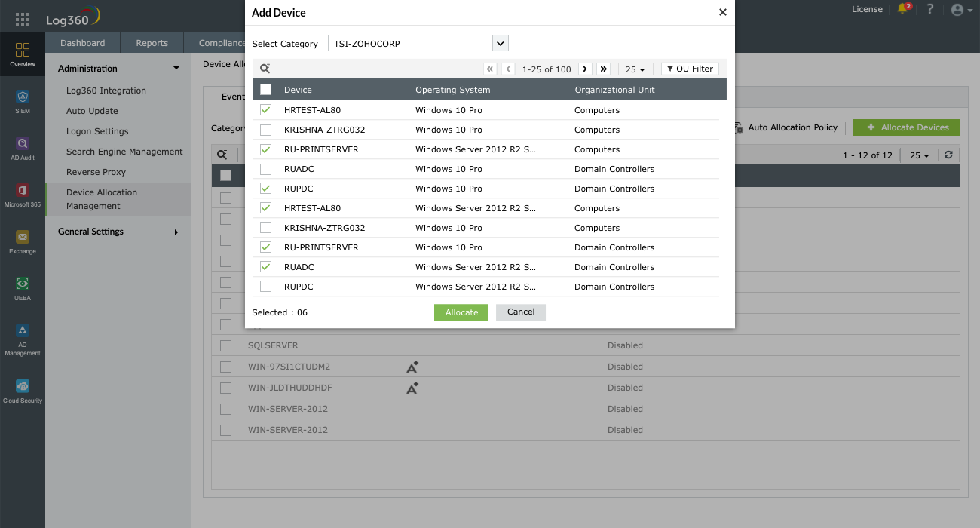Open the UEBA module

(x=23, y=289)
